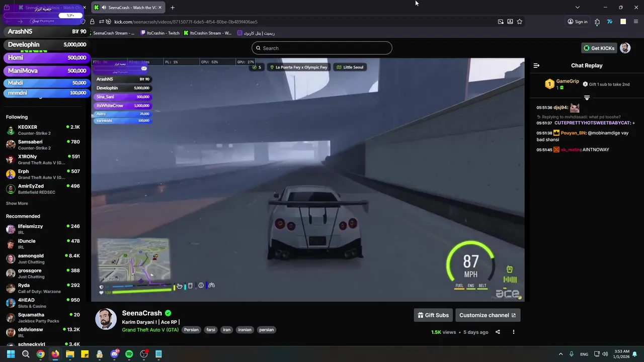Open the list all tabs dropdown

click(578, 8)
